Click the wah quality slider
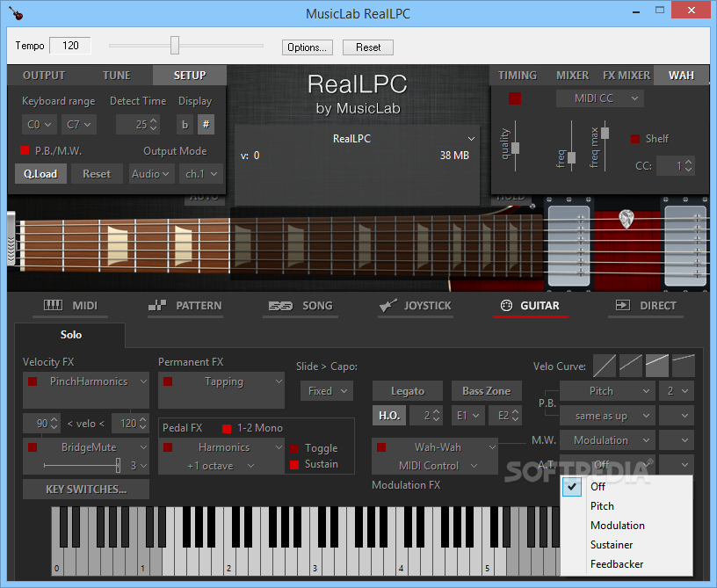This screenshot has height=588, width=717. click(x=515, y=148)
